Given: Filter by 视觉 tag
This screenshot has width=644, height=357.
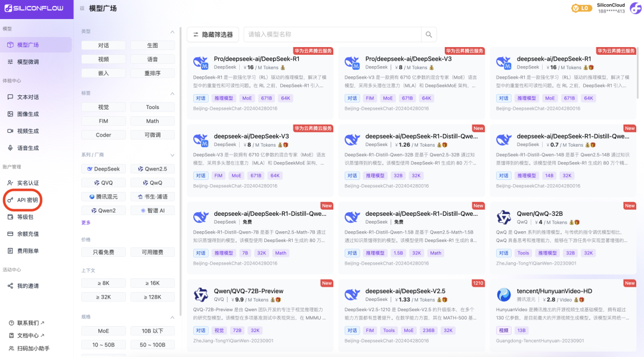Looking at the screenshot, I should [x=104, y=107].
